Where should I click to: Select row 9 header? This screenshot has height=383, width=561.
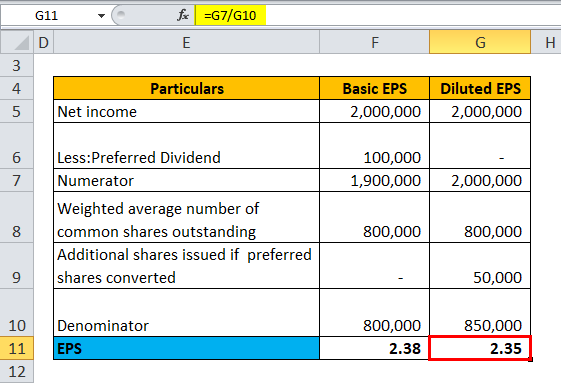point(17,266)
